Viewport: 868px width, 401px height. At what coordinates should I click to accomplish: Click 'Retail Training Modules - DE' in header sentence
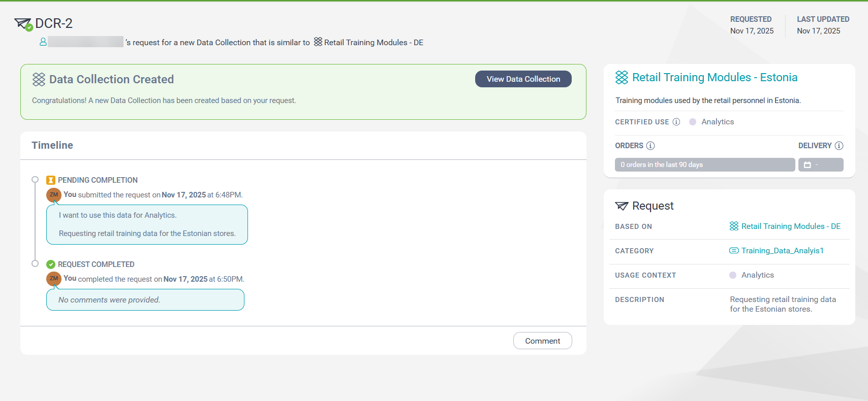[x=374, y=43]
